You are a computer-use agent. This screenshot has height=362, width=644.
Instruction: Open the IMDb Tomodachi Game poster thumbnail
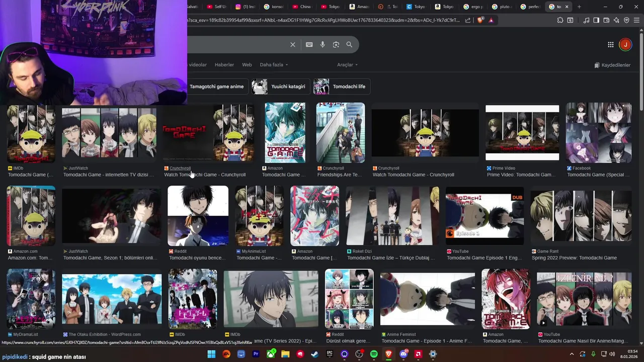(31, 133)
